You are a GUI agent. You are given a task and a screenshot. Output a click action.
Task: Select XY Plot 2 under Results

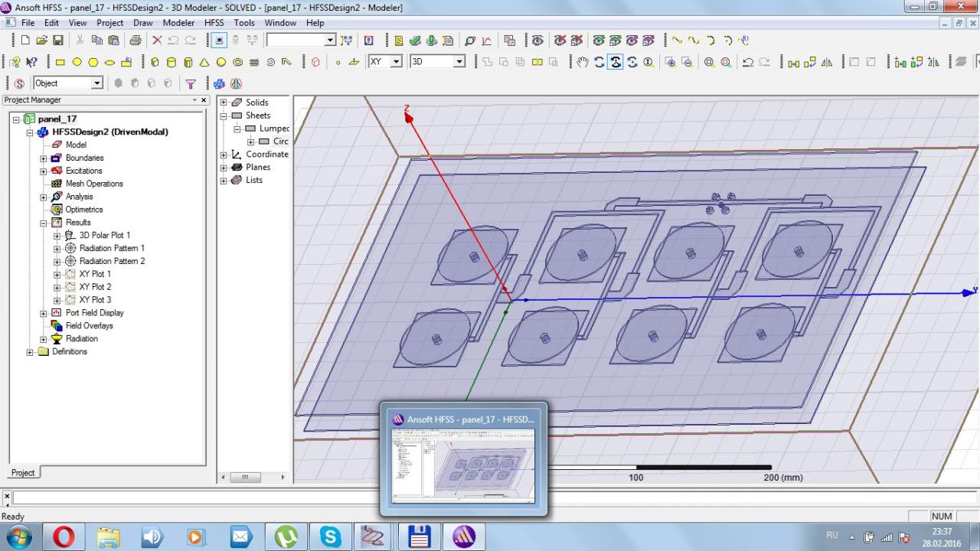tap(95, 287)
